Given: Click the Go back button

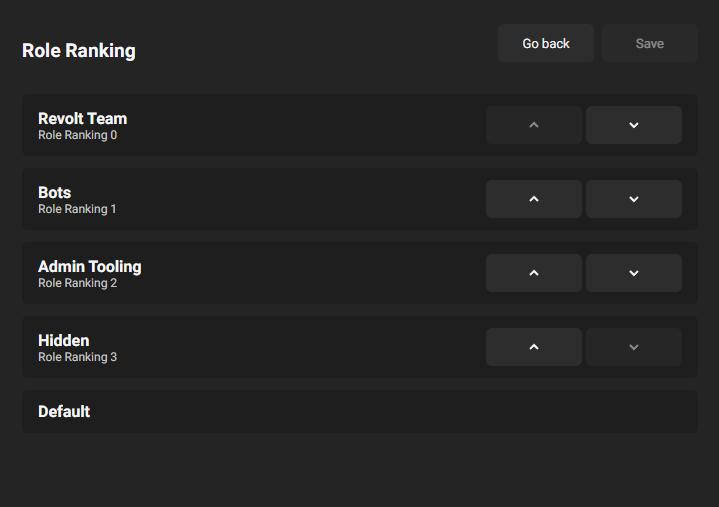Looking at the screenshot, I should pos(546,44).
